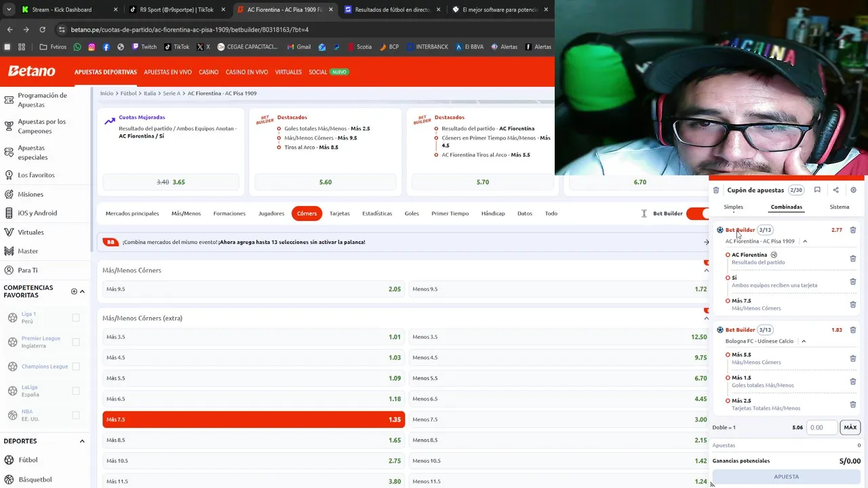This screenshot has height=488, width=868.
Task: Toggle the Bet Builder switch
Action: pyautogui.click(x=697, y=213)
